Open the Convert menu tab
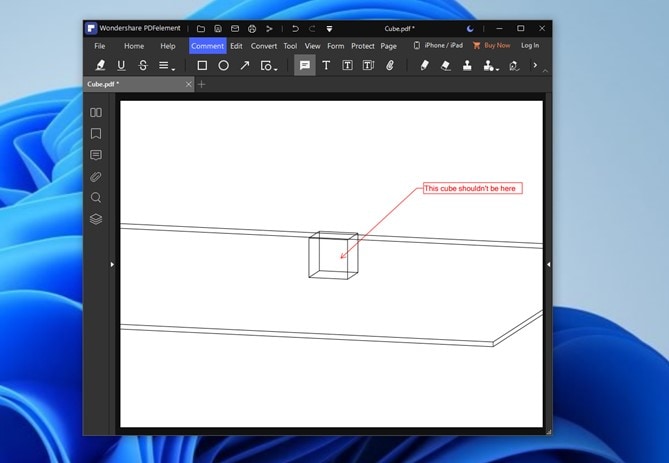The width and height of the screenshot is (669, 463). [264, 46]
